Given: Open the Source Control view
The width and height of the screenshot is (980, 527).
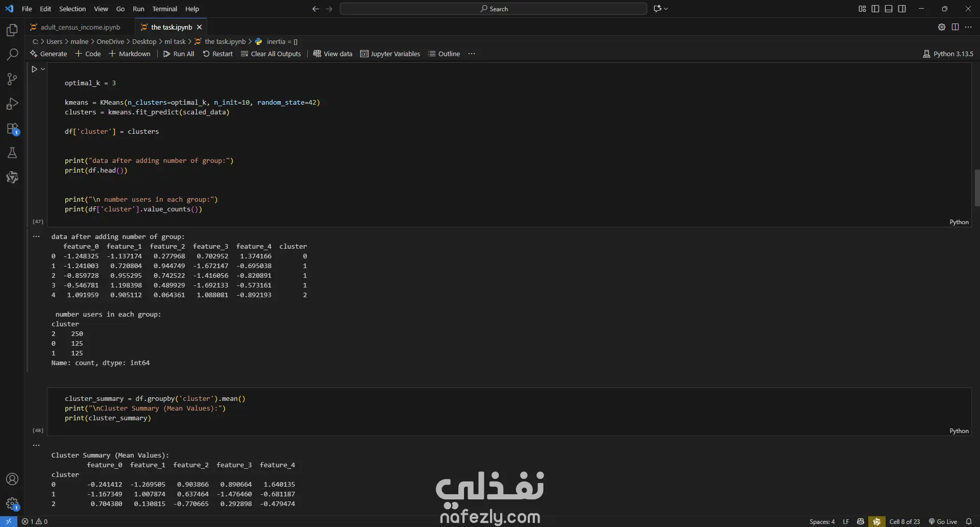Looking at the screenshot, I should tap(12, 79).
